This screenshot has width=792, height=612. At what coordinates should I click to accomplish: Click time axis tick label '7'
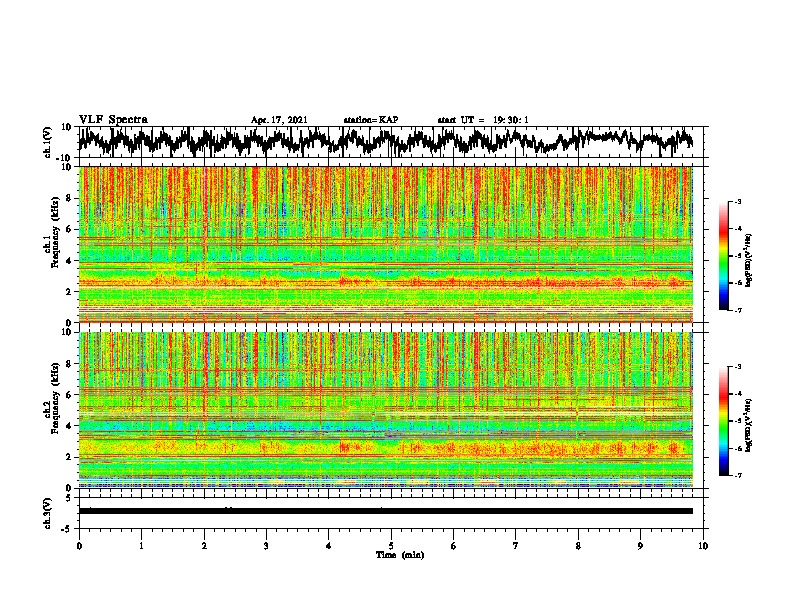[x=516, y=546]
